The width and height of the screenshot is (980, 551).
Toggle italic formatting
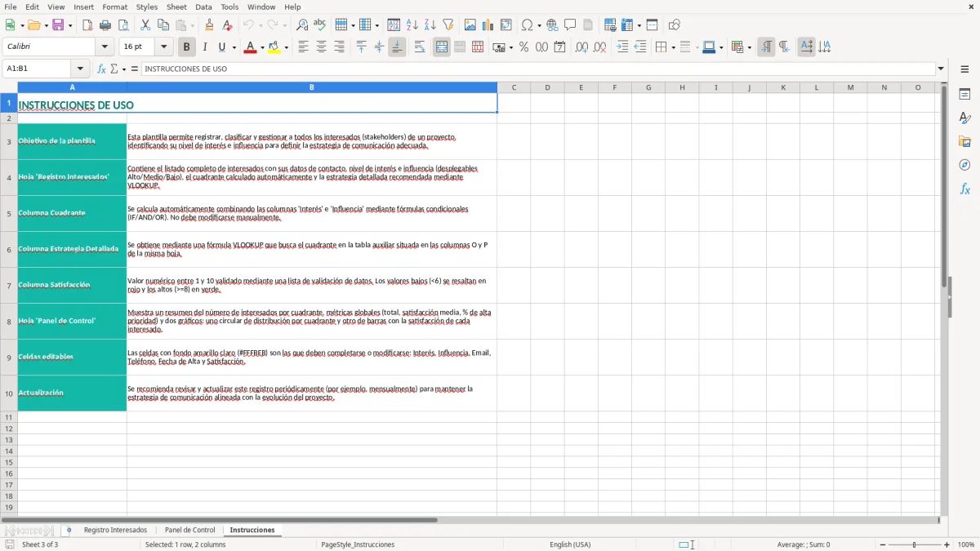(204, 47)
